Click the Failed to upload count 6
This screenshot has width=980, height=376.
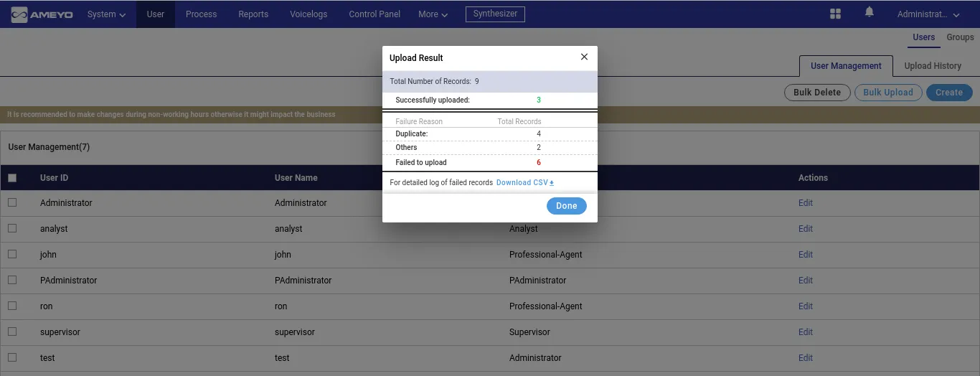(x=539, y=163)
